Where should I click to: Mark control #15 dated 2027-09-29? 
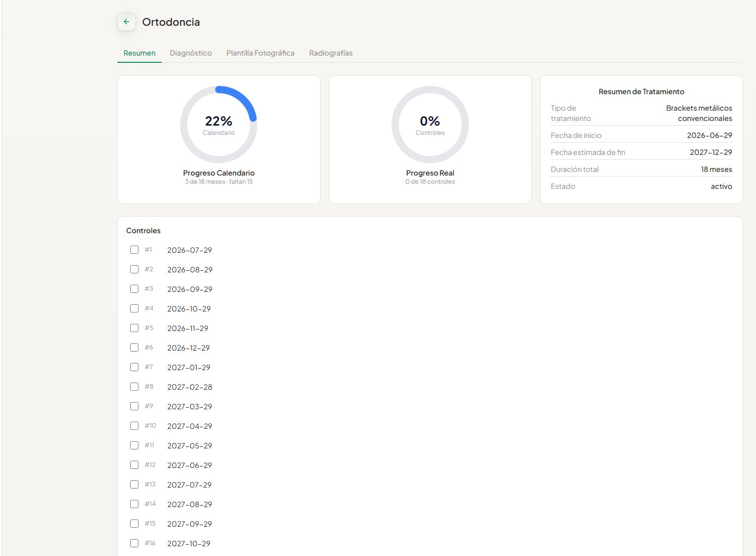134,524
